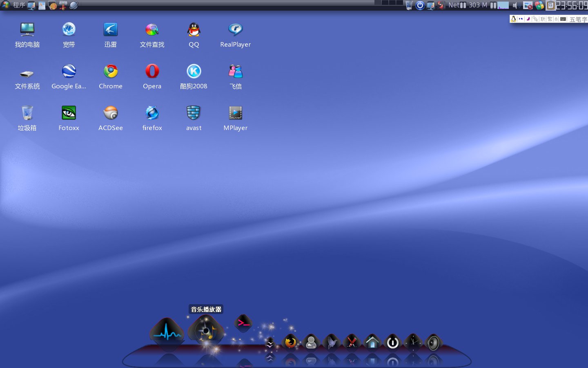Toggle the 联 association mode on IME bar
Screen dimensions: 588x368
(543, 19)
